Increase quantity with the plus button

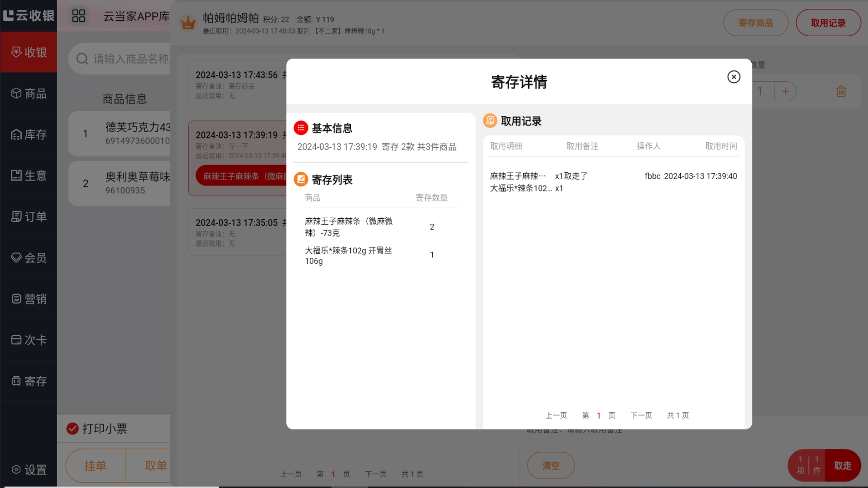785,91
